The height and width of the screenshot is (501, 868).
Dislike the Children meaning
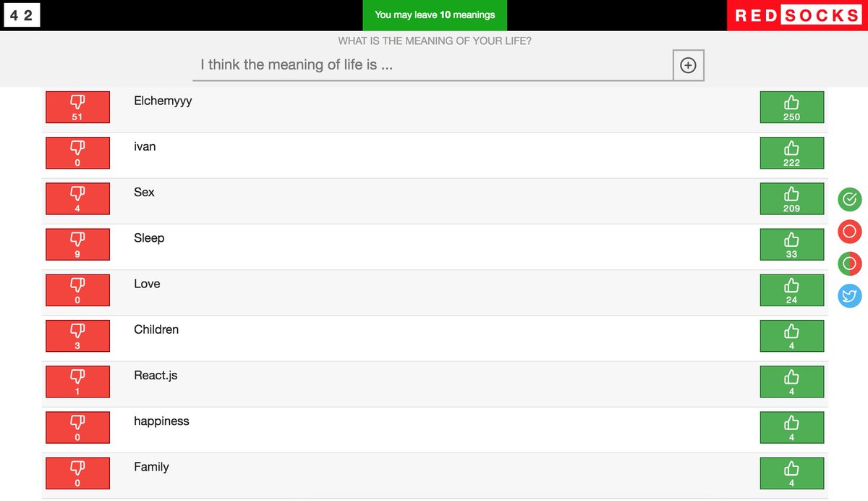[x=77, y=336]
